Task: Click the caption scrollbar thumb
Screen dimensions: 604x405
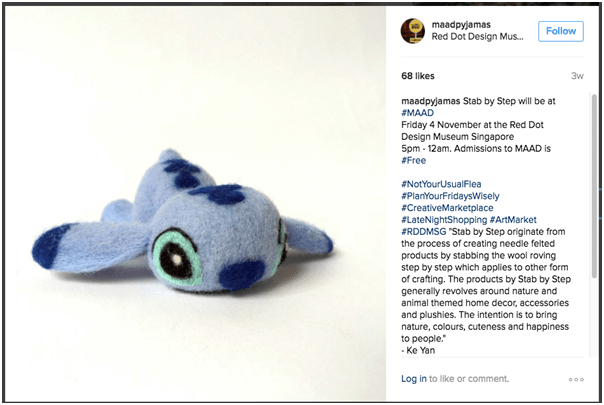Action: coord(594,186)
